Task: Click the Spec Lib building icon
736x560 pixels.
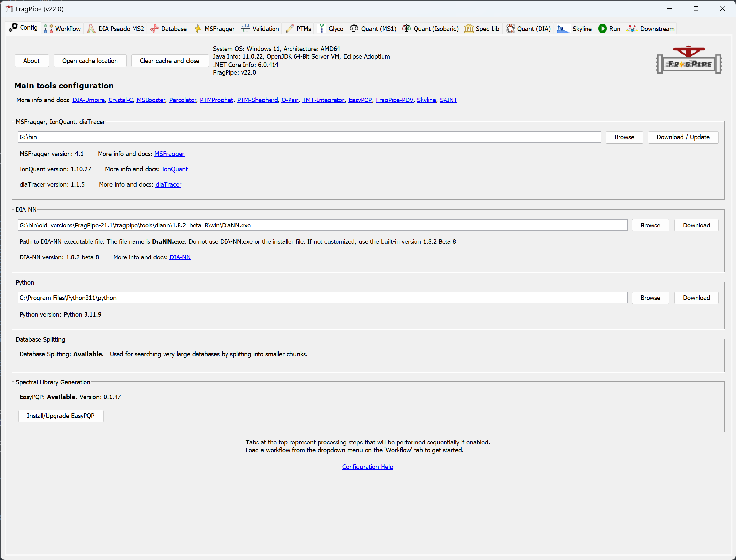Action: point(469,29)
